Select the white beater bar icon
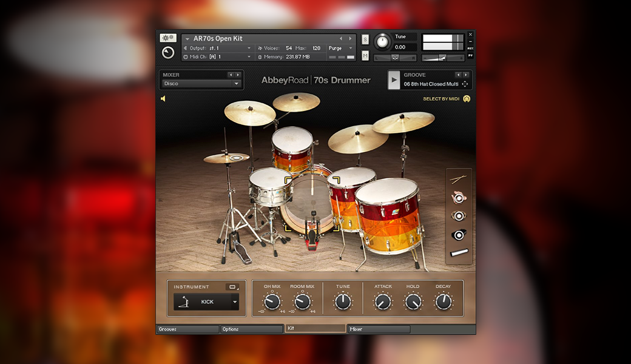The image size is (631, 364). (459, 252)
